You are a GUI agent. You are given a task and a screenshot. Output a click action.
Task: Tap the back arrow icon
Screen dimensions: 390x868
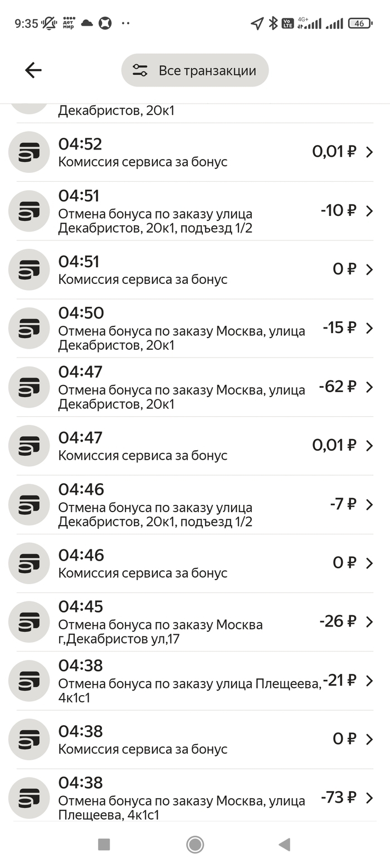33,70
